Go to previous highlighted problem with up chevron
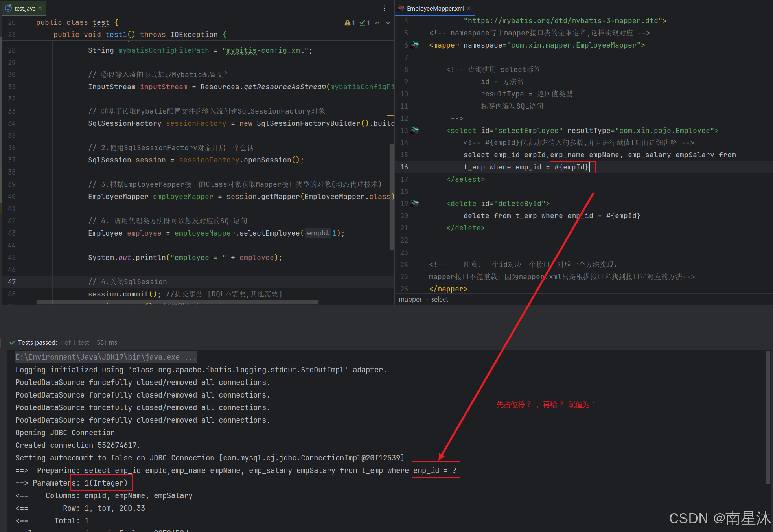 coord(377,23)
